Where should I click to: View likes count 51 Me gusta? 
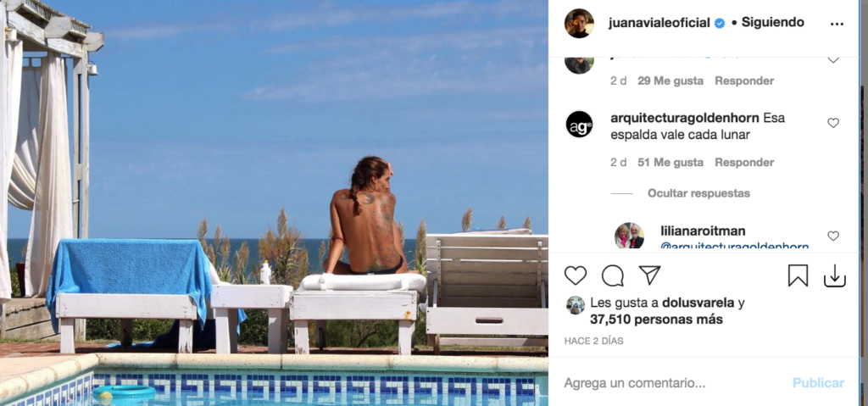pyautogui.click(x=670, y=162)
